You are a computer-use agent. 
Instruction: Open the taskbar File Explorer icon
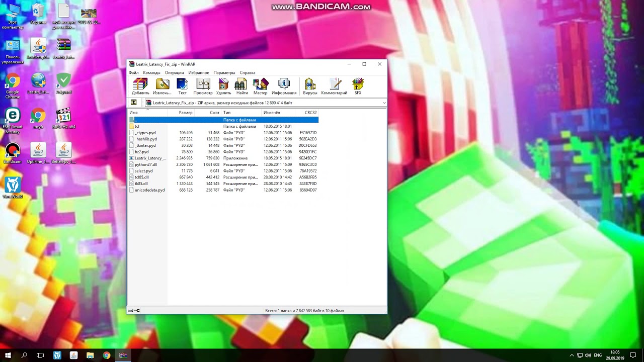coord(90,355)
